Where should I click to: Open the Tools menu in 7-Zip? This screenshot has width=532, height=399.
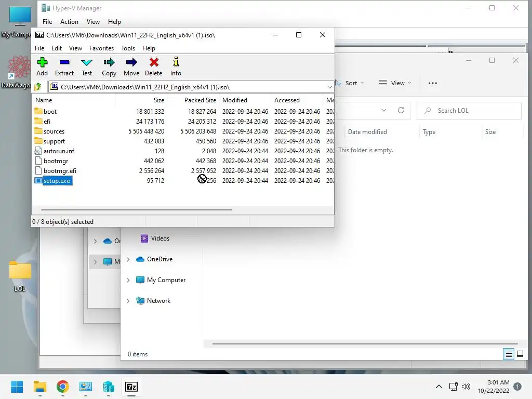point(128,48)
